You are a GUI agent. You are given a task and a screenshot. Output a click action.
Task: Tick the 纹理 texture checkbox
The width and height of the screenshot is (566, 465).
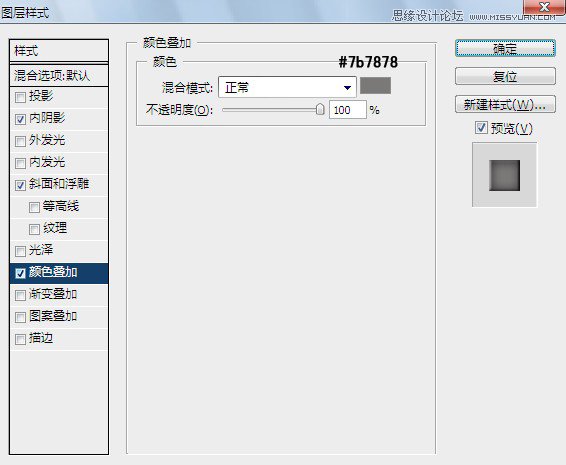[x=34, y=229]
